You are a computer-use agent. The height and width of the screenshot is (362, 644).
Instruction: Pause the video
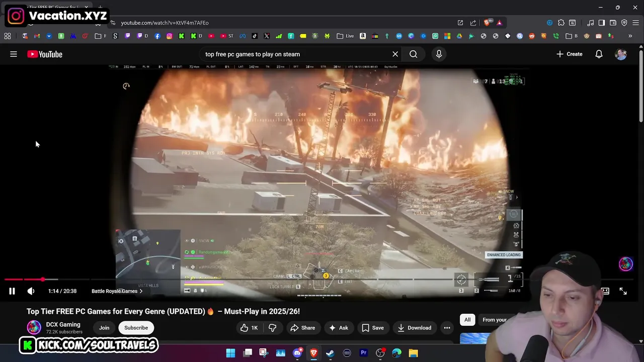(x=12, y=291)
